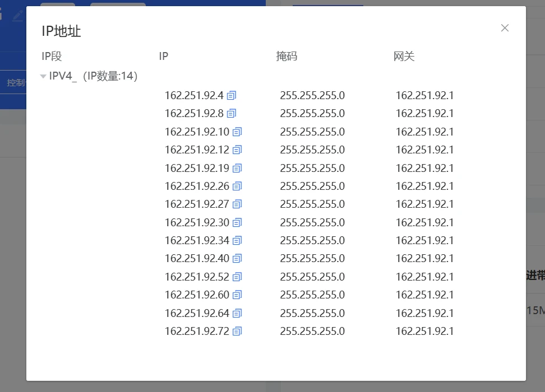Copy IP address 162.251.92.27
This screenshot has height=392, width=545.
237,204
